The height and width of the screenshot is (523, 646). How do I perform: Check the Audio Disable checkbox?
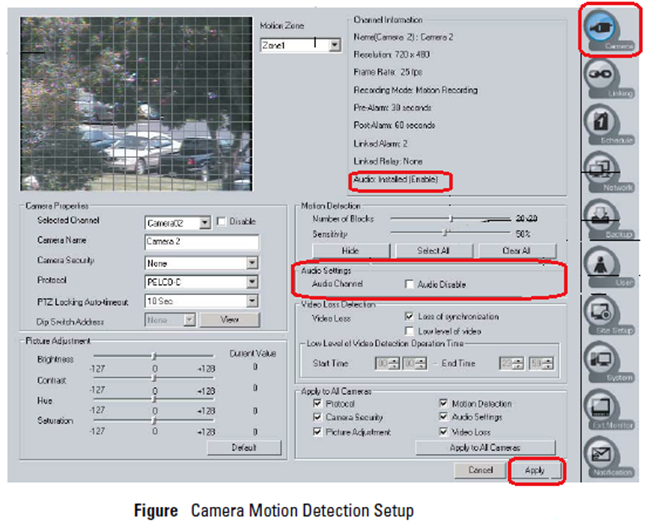pos(411,285)
